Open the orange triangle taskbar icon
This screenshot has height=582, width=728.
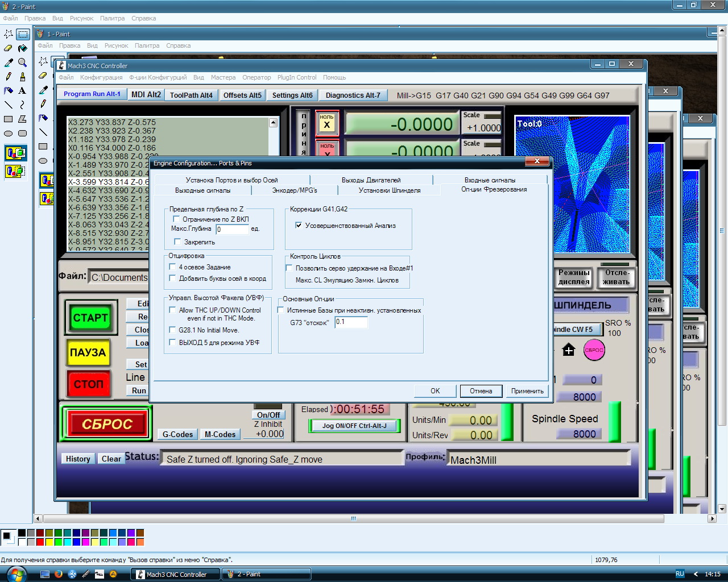[x=113, y=574]
